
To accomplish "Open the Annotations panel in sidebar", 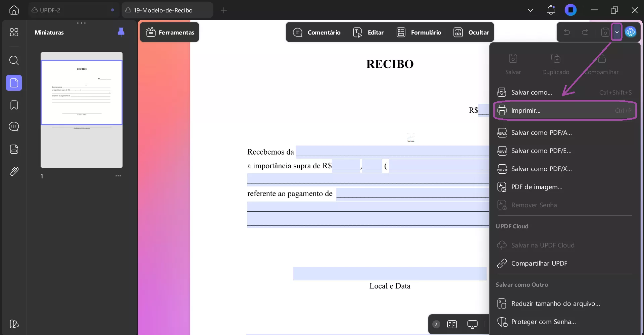I will (14, 127).
